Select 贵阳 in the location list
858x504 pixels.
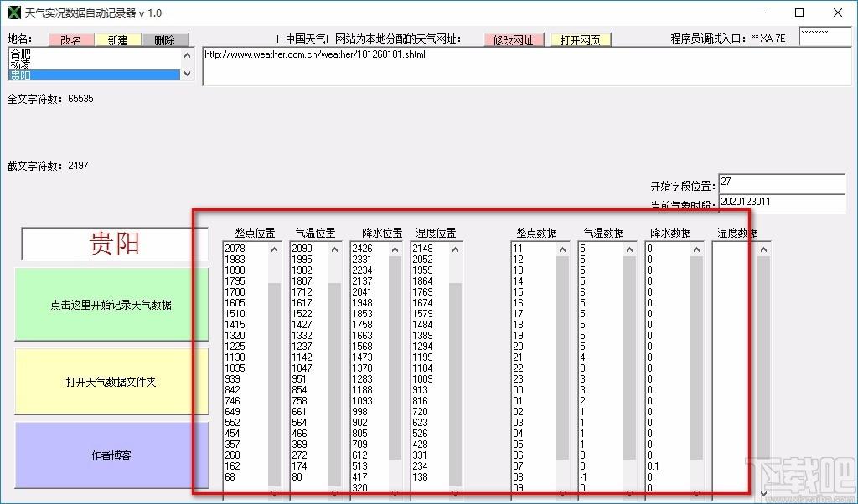pos(95,75)
